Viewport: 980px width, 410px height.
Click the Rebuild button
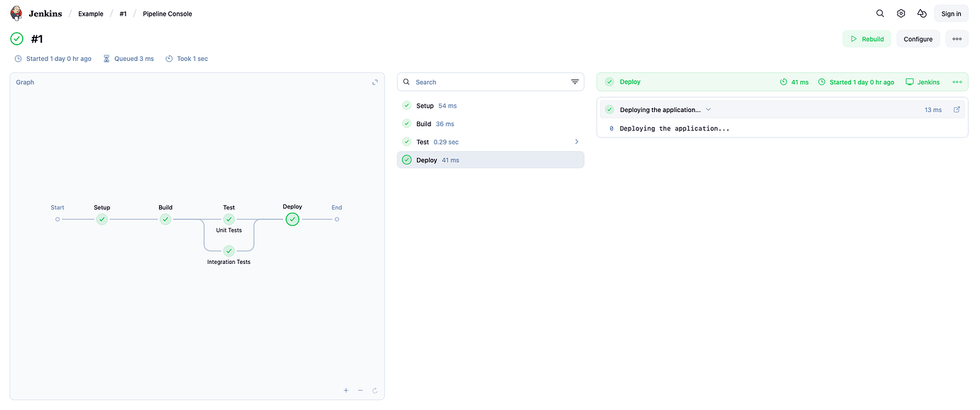[866, 38]
